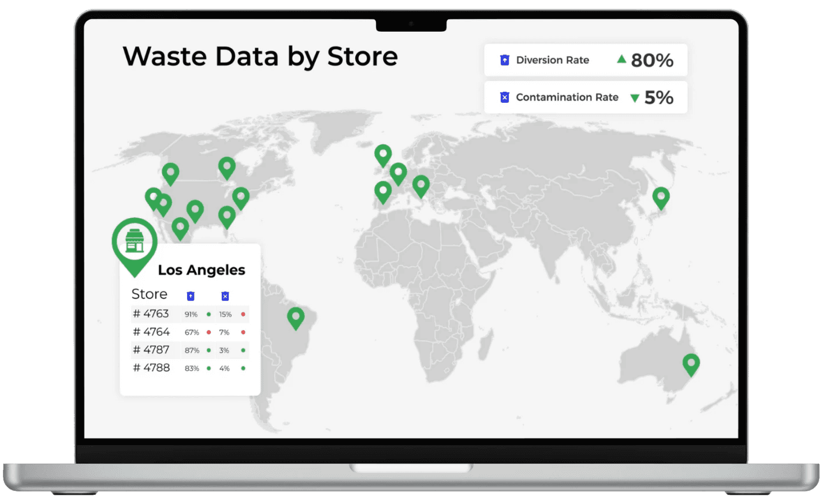Viewport: 823px width, 504px height.
Task: Click the large Los Angeles store pin
Action: (135, 246)
